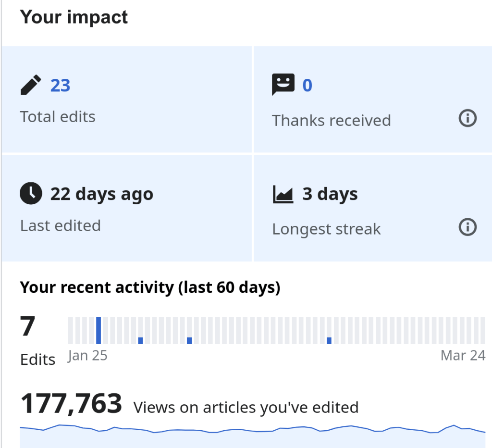Click the 7 recent edits number
The height and width of the screenshot is (448, 492).
(x=28, y=326)
